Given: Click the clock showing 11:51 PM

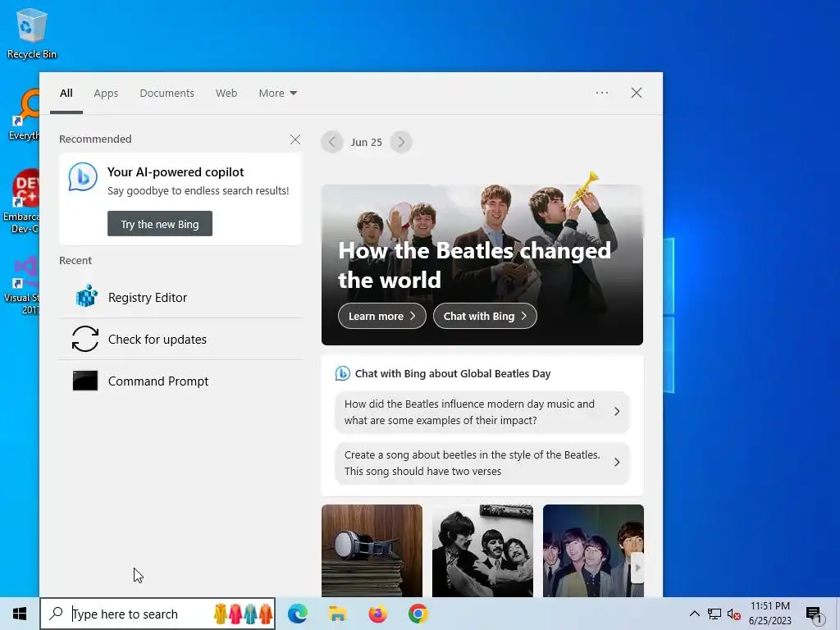Looking at the screenshot, I should [769, 606].
